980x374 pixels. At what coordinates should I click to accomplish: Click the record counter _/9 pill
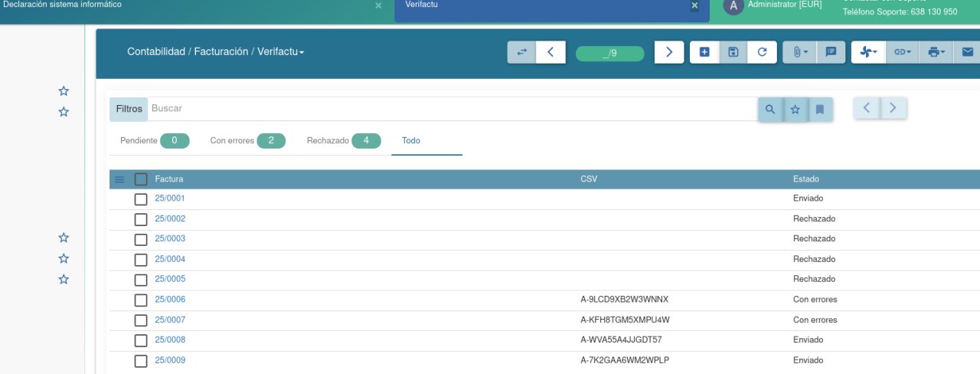click(610, 54)
